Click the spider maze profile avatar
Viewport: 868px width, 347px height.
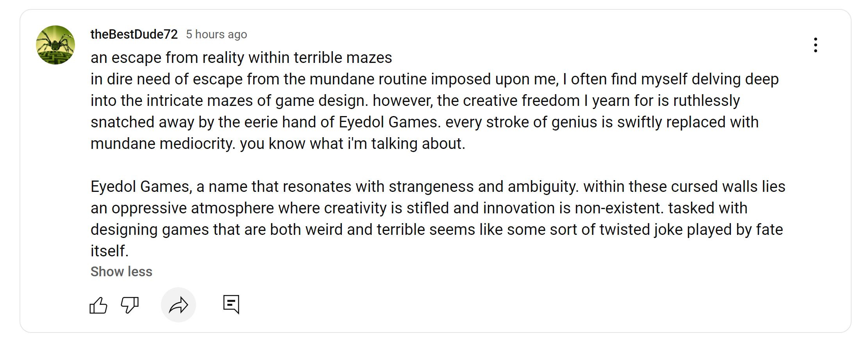coord(55,45)
